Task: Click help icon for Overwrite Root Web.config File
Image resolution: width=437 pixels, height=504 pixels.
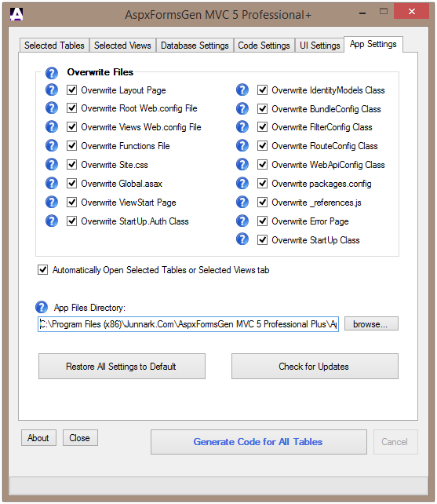Action: [x=52, y=108]
